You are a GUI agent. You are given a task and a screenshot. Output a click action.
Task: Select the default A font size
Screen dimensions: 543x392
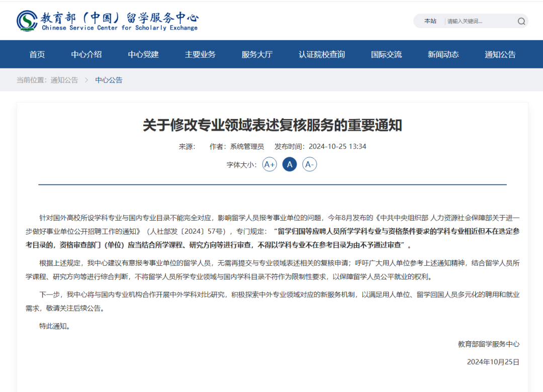click(290, 164)
